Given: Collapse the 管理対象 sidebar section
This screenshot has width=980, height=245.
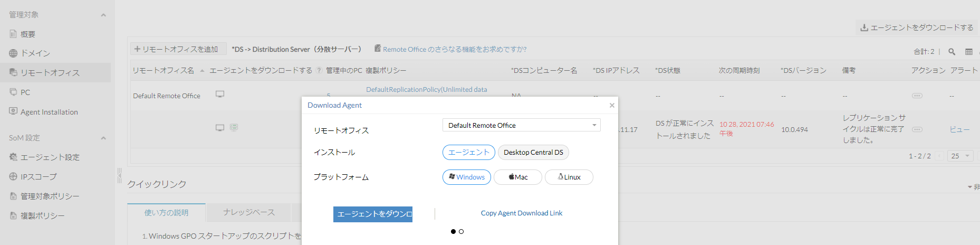Looking at the screenshot, I should point(103,15).
